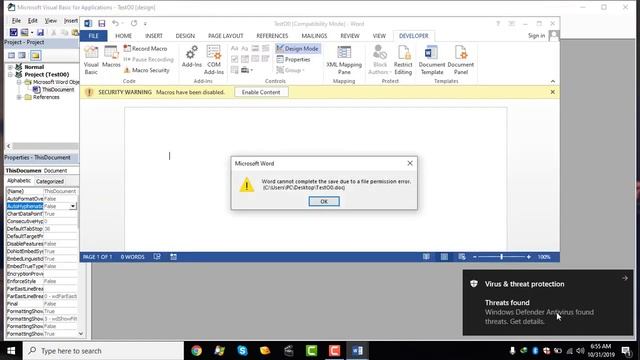
Task: Open the Macros list button
Action: click(111, 57)
